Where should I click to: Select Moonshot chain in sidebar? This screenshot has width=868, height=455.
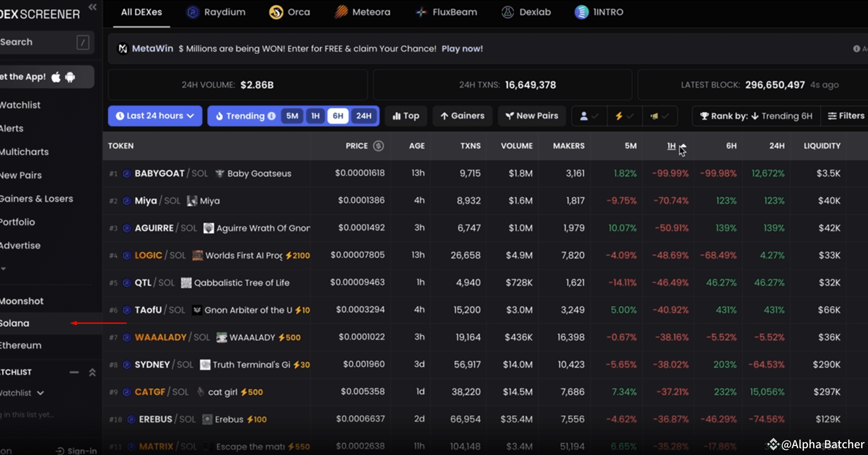[22, 301]
